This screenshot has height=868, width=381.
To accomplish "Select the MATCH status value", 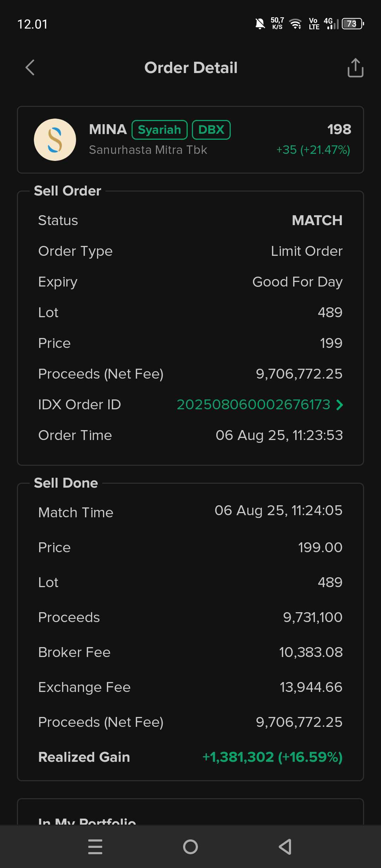I will (317, 221).
